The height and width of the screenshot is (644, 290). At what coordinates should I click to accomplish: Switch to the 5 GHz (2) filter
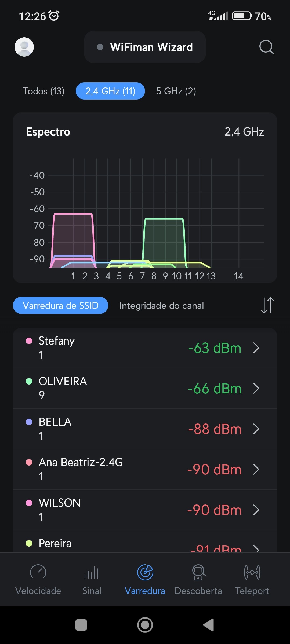pyautogui.click(x=176, y=91)
